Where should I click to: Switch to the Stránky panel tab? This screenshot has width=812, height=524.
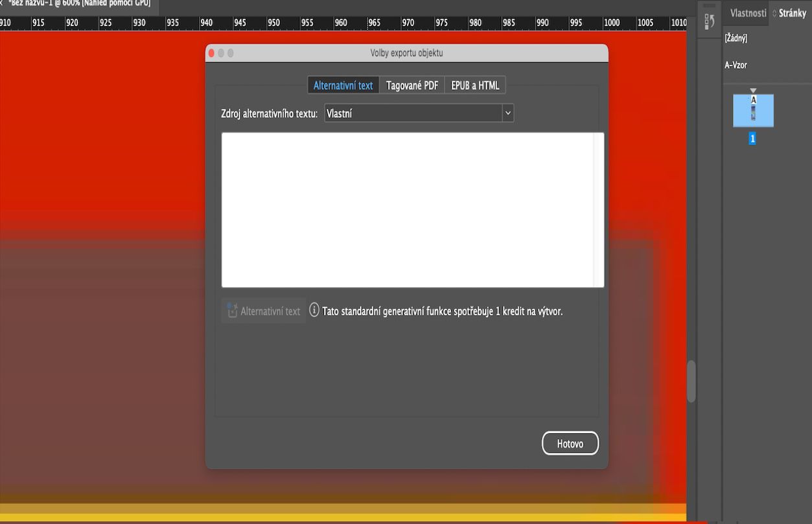click(793, 13)
